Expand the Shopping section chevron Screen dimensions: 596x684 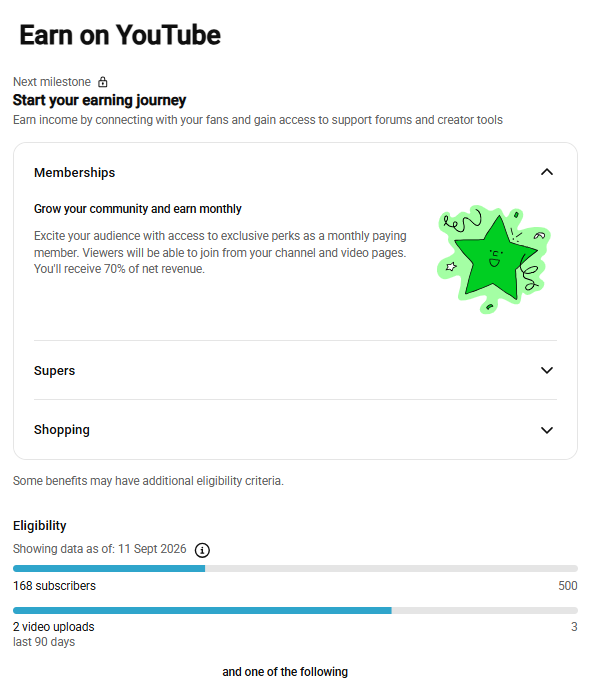pyautogui.click(x=547, y=430)
